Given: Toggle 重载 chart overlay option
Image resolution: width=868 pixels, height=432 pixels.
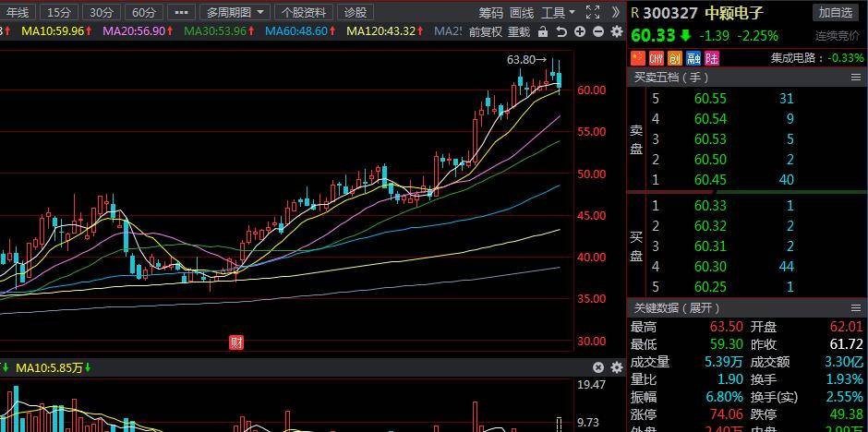Looking at the screenshot, I should 519,31.
